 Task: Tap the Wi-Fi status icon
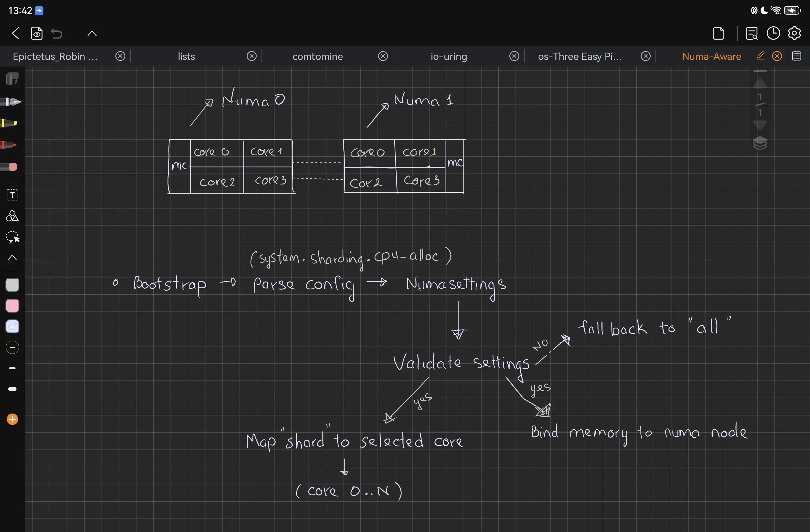tap(776, 11)
